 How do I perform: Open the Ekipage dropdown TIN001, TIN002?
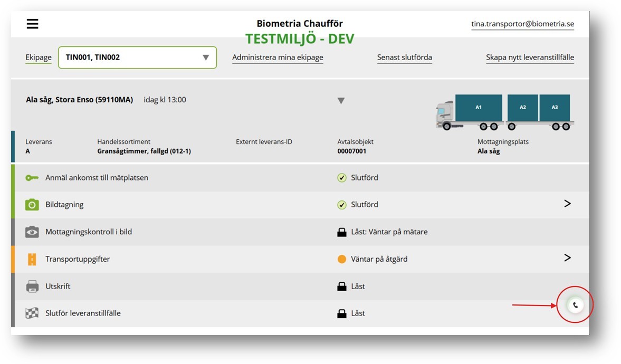click(x=137, y=58)
